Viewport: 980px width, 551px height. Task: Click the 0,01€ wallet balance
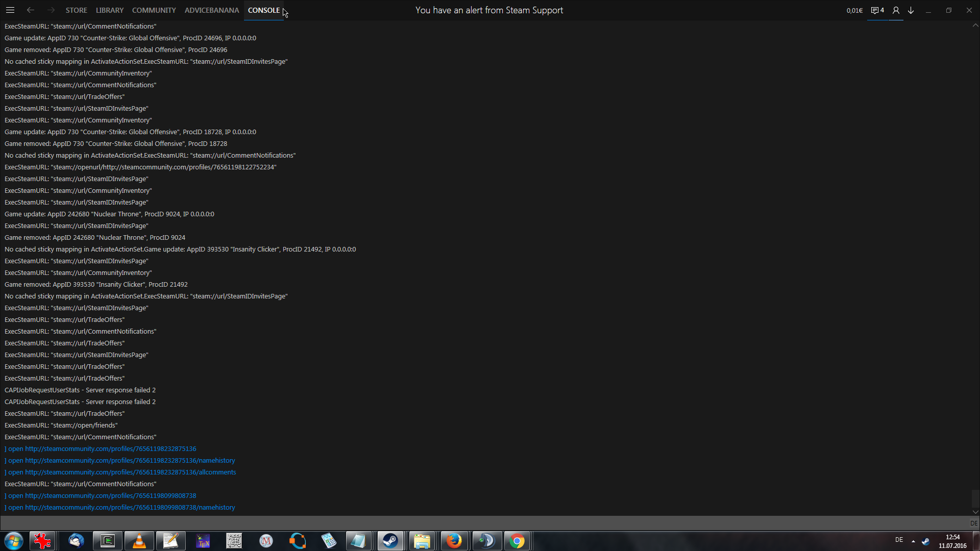(854, 10)
